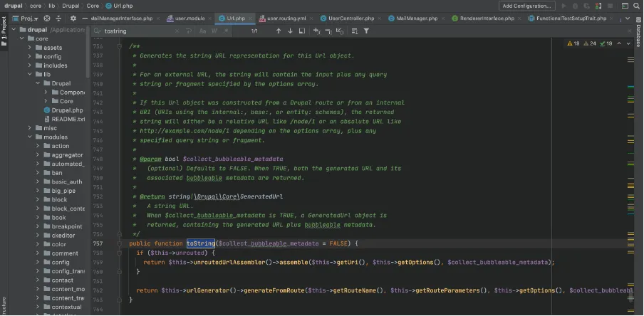Click the Run with Coverage icon
The height and width of the screenshot is (316, 644).
[x=586, y=6]
